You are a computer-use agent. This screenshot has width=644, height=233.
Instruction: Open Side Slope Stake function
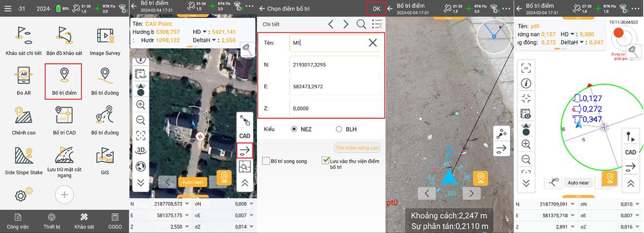point(24,160)
